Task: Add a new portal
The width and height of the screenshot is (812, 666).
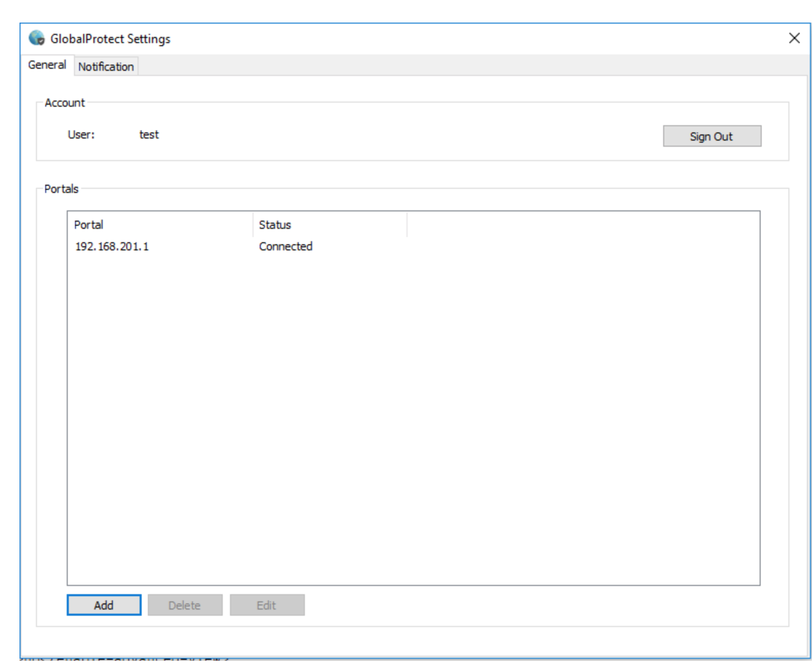Action: [x=104, y=605]
